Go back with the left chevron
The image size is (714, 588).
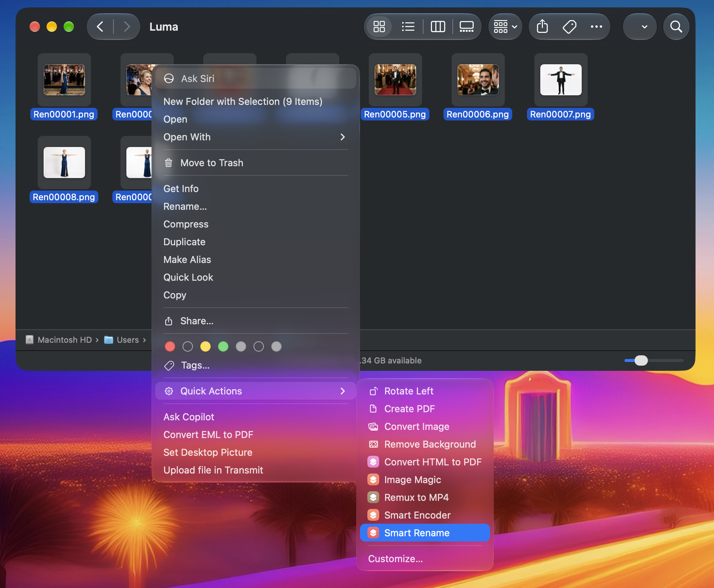[100, 27]
